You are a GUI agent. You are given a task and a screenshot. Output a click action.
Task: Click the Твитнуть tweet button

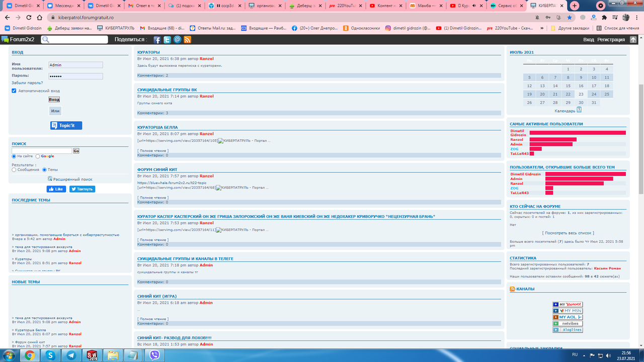pos(82,189)
